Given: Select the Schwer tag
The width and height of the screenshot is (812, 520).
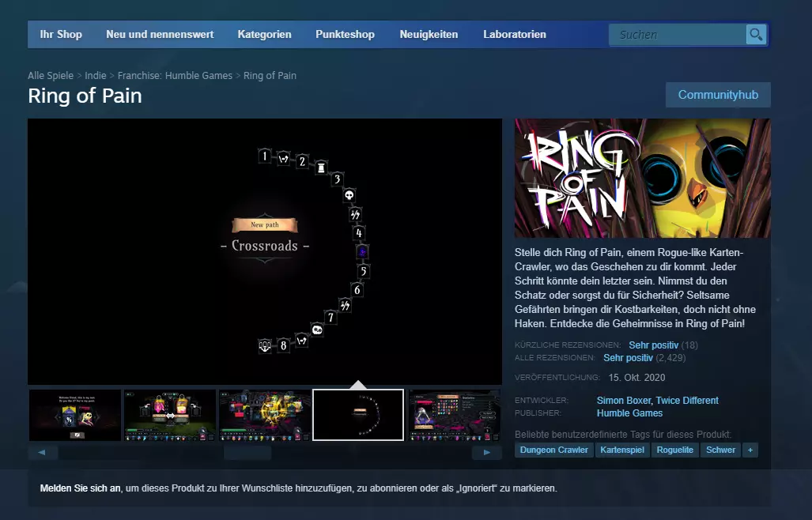Looking at the screenshot, I should pos(720,450).
